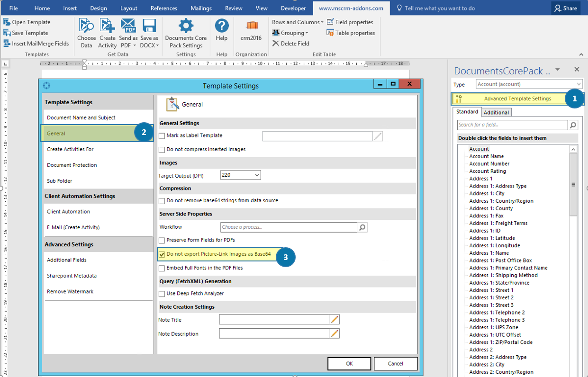The image size is (588, 377).
Task: Click the Choose Data icon
Action: tap(87, 26)
